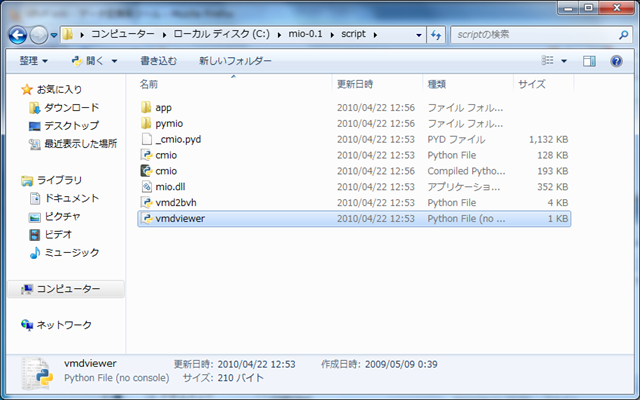Toggle the preview pane icon
Viewport: 640px width, 400px height.
coord(589,61)
